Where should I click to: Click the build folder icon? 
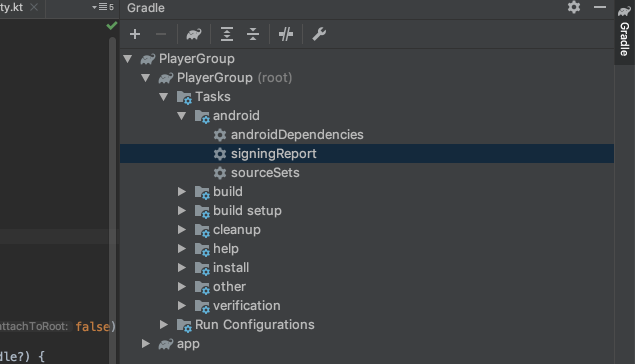[x=202, y=192]
